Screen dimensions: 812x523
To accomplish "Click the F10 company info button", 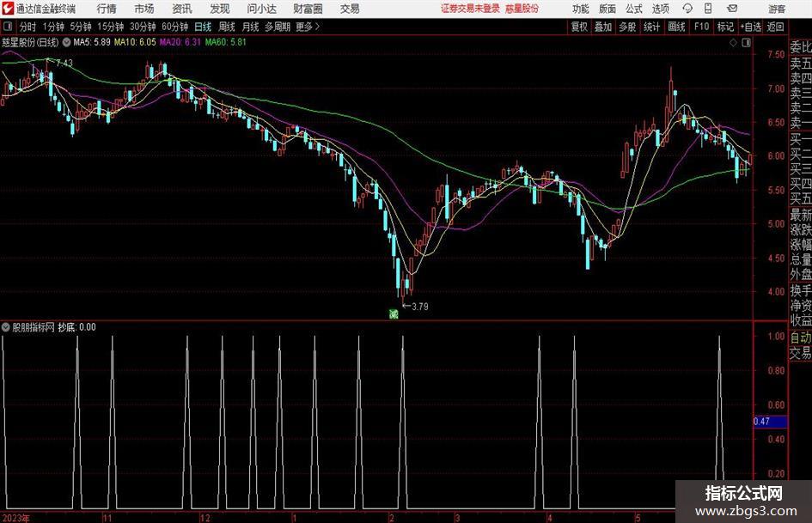I will coord(701,27).
